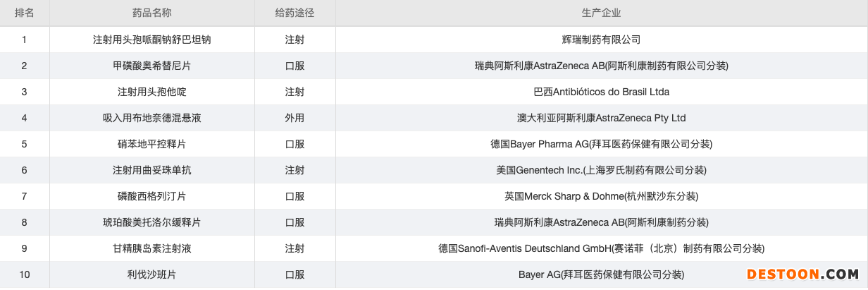
Task: Select 琥珀酸美托洛尔缓释片 drug name
Action: [151, 222]
